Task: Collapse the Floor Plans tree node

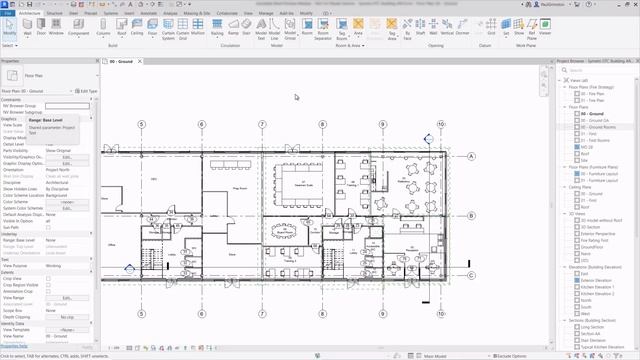Action: [x=565, y=107]
